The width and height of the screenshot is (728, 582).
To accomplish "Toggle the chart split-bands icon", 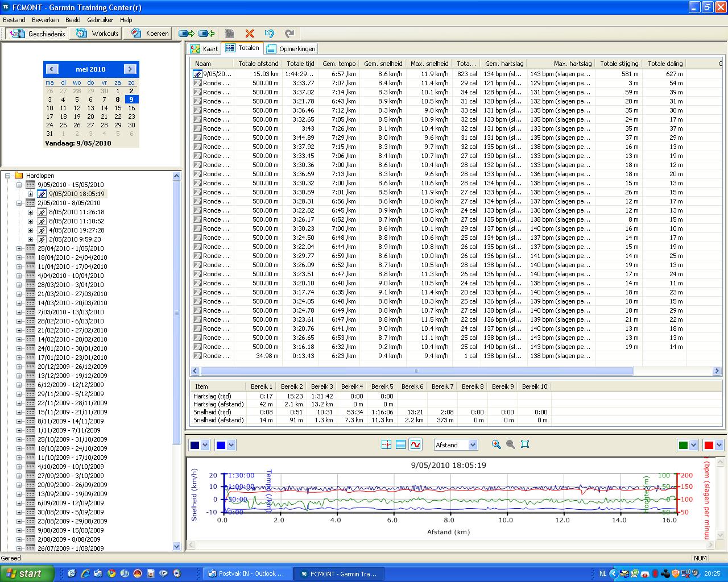I will (x=400, y=444).
